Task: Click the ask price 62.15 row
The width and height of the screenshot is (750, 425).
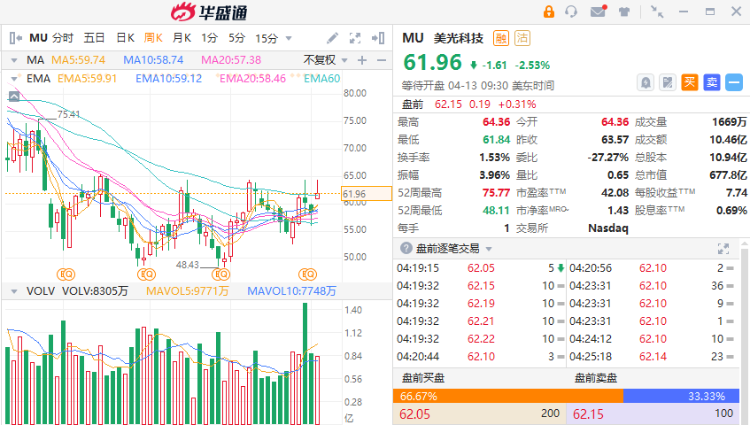Action: (653, 414)
